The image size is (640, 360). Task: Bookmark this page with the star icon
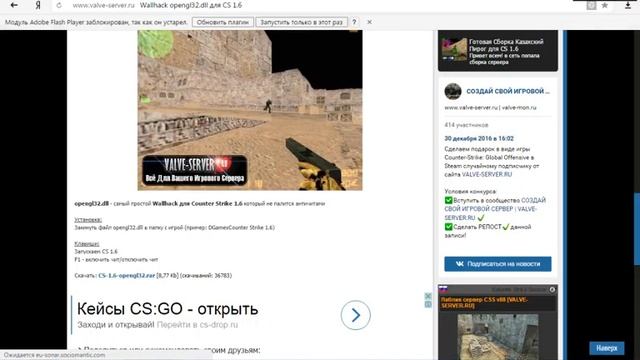605,5
